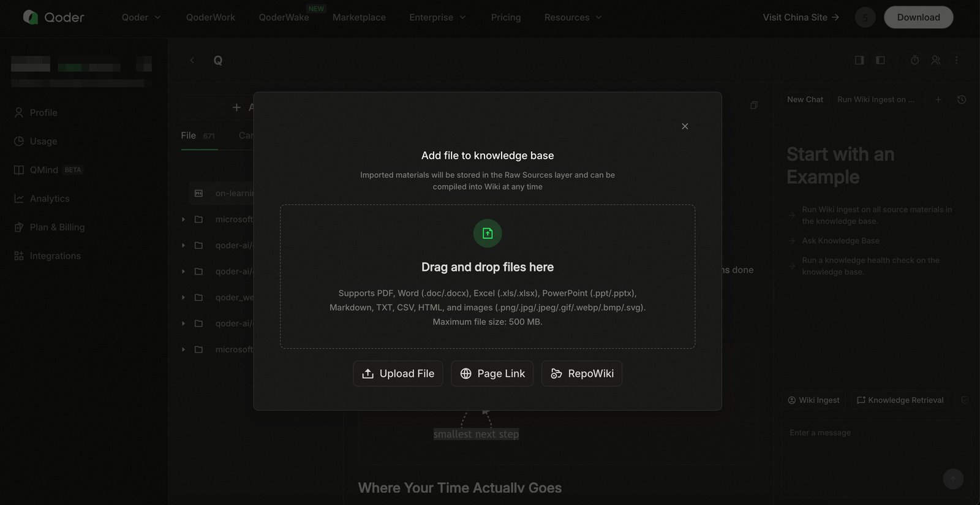Click the Upload File button

click(398, 373)
